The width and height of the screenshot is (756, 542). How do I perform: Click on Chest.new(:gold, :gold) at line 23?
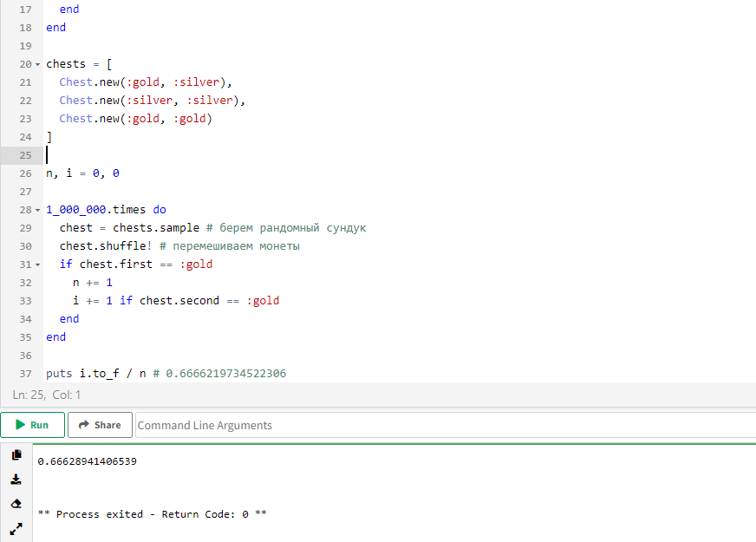135,119
